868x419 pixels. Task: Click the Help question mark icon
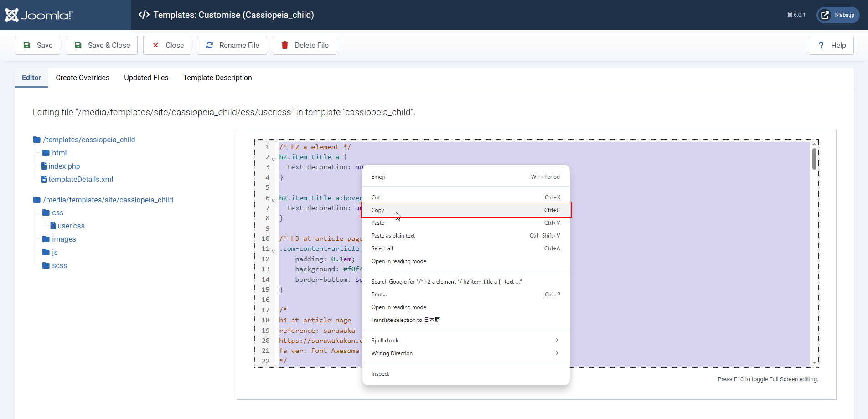tap(821, 45)
